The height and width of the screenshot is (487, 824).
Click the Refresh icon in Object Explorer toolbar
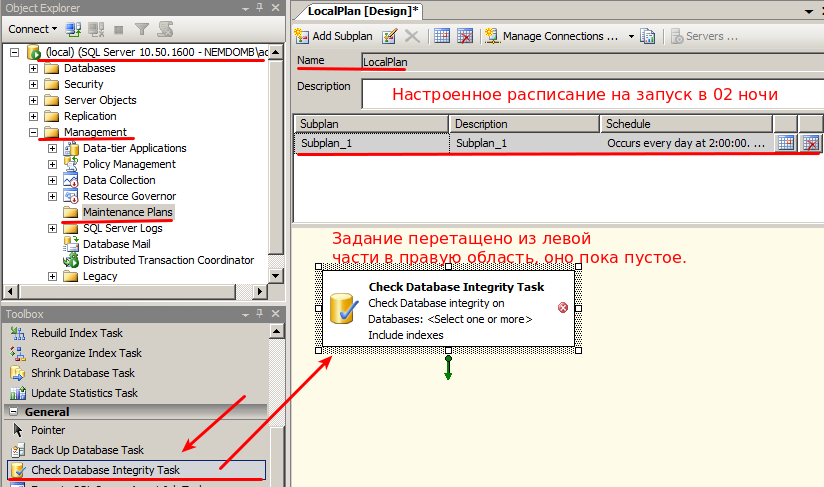coord(165,29)
